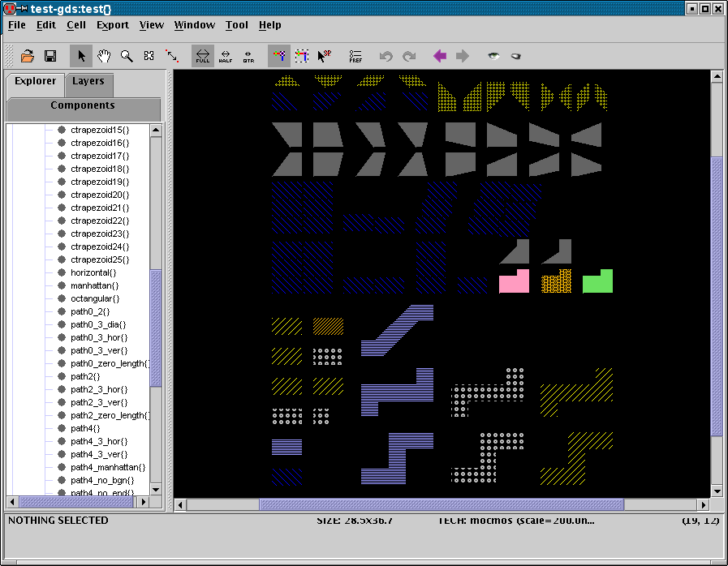Viewport: 728px width, 566px height.
Task: Click canvas scroll-up arrow
Action: point(717,76)
